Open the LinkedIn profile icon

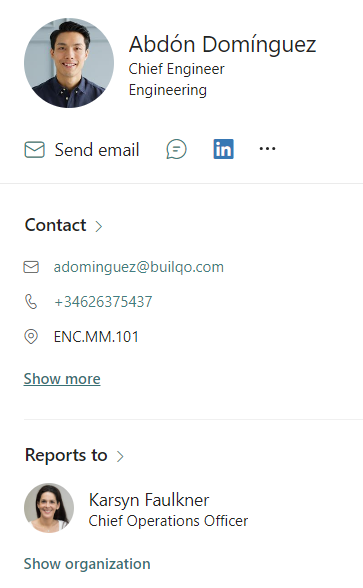224,149
